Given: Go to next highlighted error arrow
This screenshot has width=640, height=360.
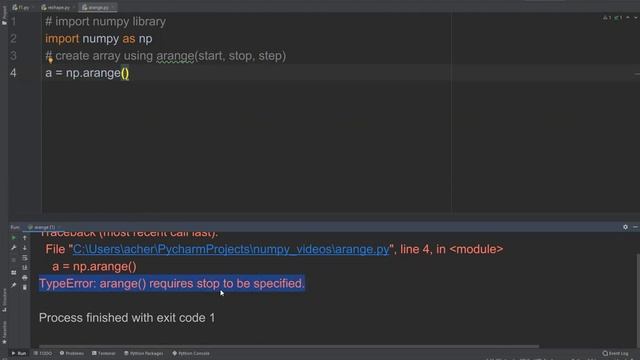Looking at the screenshot, I should [x=636, y=18].
